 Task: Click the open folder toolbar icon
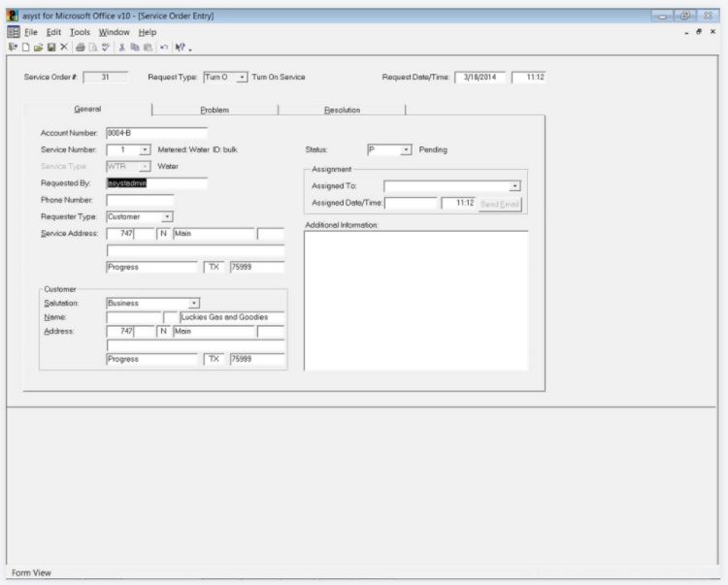39,47
